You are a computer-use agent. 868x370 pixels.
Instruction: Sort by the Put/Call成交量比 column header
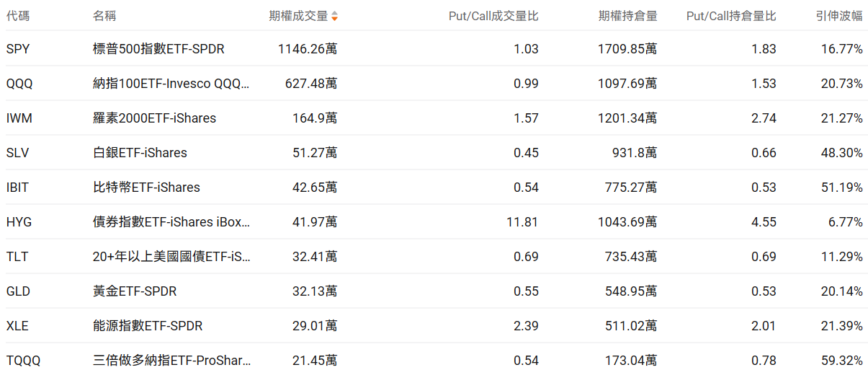click(x=493, y=16)
